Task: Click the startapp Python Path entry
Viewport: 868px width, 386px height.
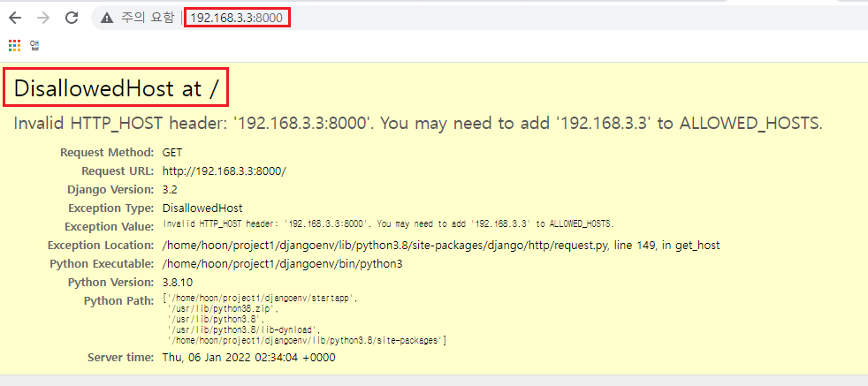Action: point(261,298)
